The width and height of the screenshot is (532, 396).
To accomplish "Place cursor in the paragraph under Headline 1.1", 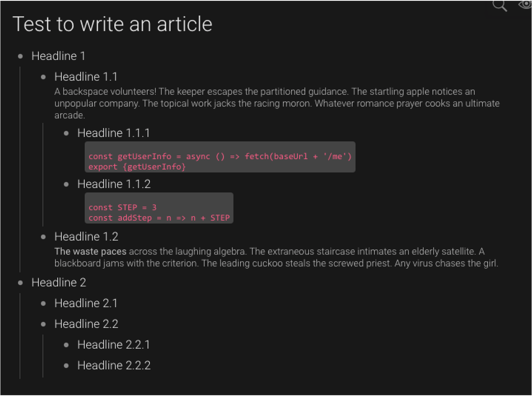I will tap(237, 103).
